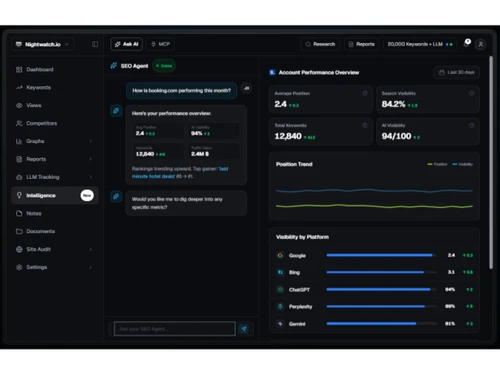This screenshot has height=375, width=500.
Task: Click the Reports document icon in sidebar
Action: coord(19,159)
